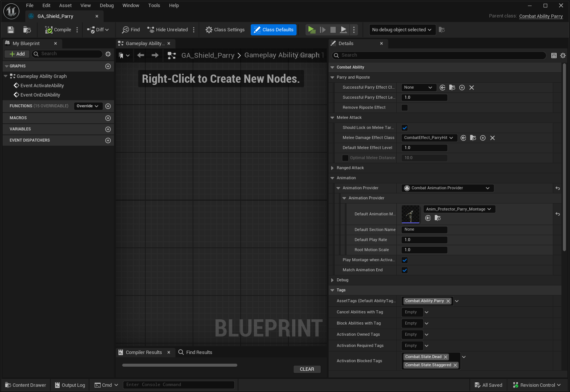Reset Animation Provider to default value
This screenshot has height=392, width=570.
pos(557,188)
